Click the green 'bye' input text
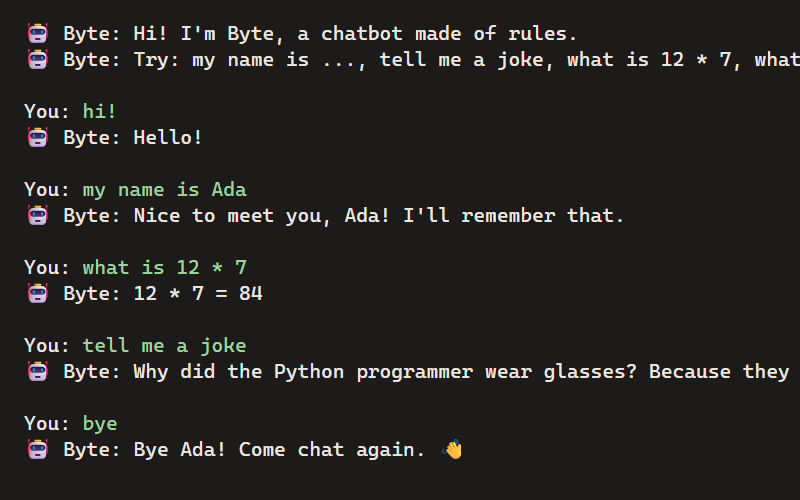Screen dimensions: 800x500 (x=100, y=424)
